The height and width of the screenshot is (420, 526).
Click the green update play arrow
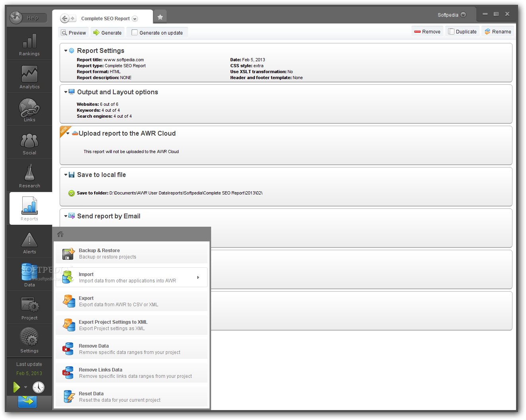pos(16,387)
